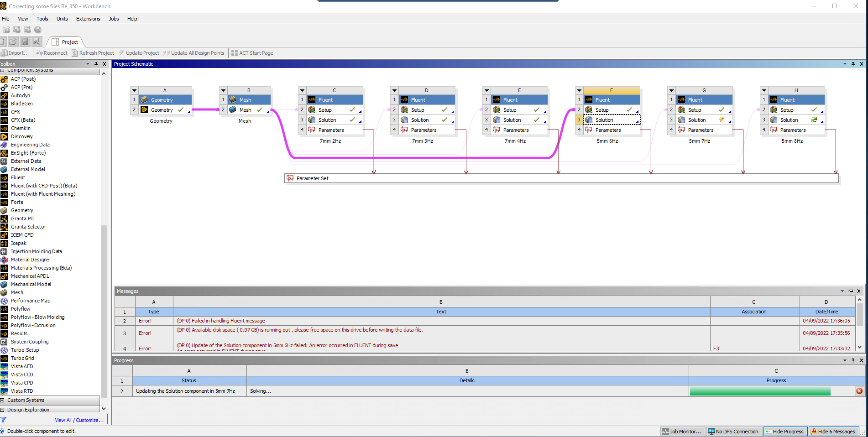Select Solution cell in 5mm 7Hz system
This screenshot has height=437, width=868.
[x=704, y=120]
